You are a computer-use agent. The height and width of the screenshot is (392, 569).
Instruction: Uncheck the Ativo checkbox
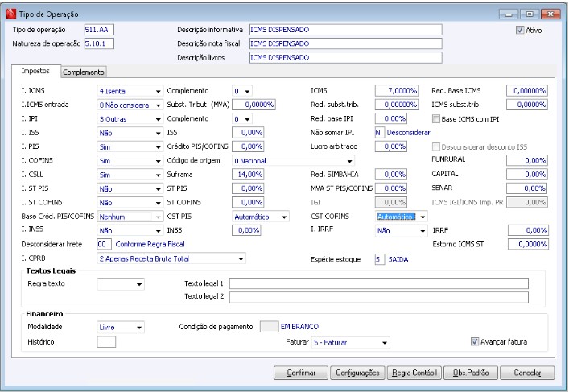[x=521, y=30]
